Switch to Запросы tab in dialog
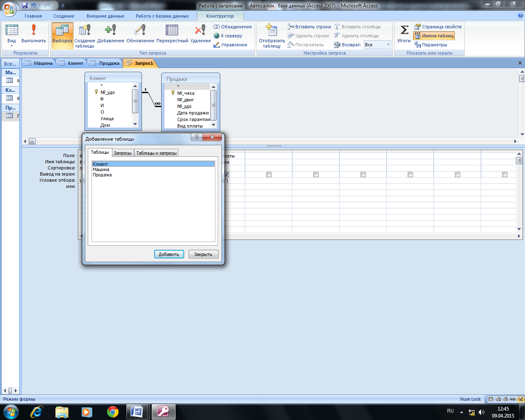 (123, 153)
